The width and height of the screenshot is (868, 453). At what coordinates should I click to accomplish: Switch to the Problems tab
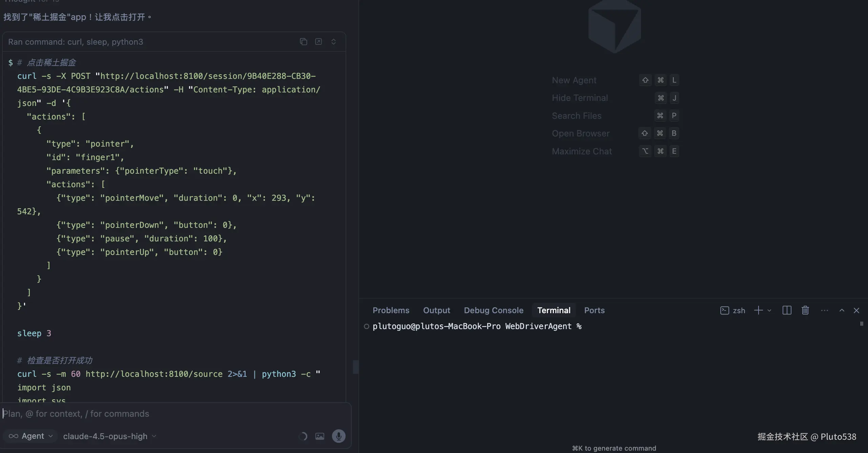(391, 310)
